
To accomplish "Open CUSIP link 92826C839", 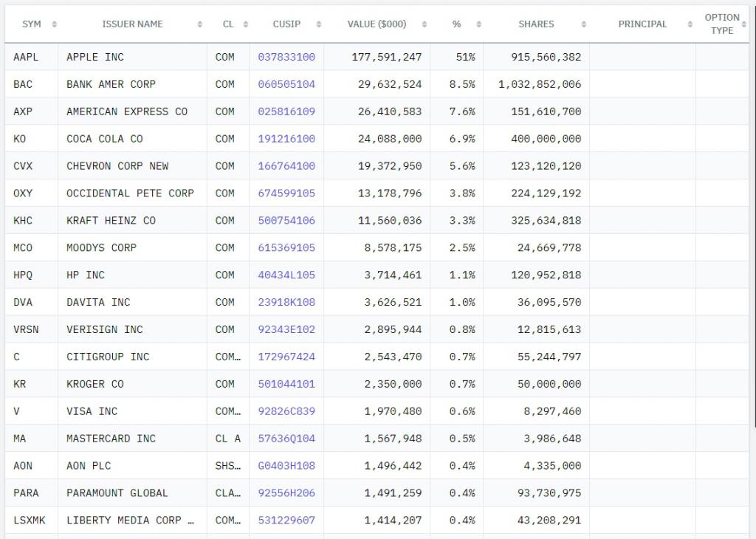I will [286, 411].
